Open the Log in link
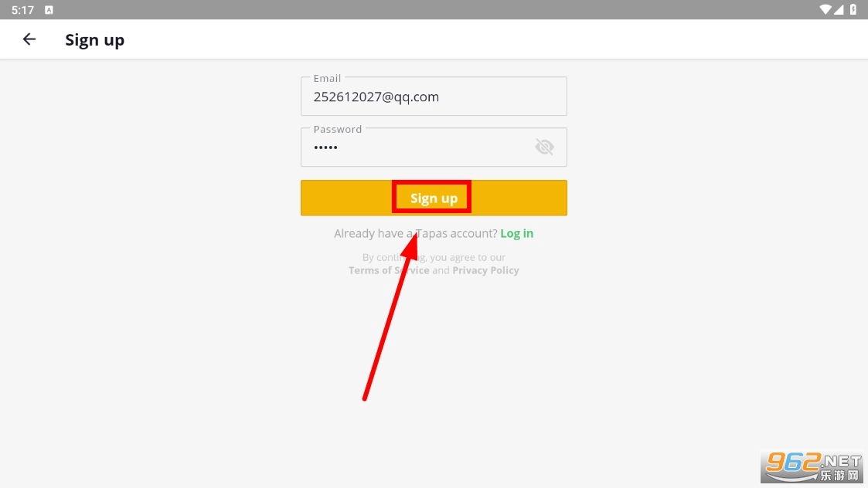 [x=516, y=233]
